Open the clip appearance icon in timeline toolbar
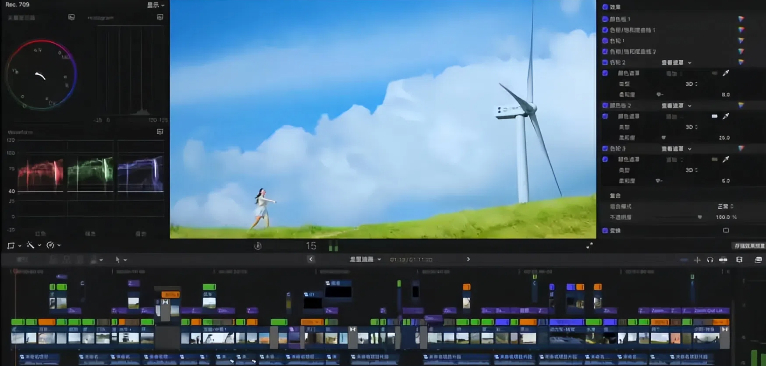 point(739,259)
